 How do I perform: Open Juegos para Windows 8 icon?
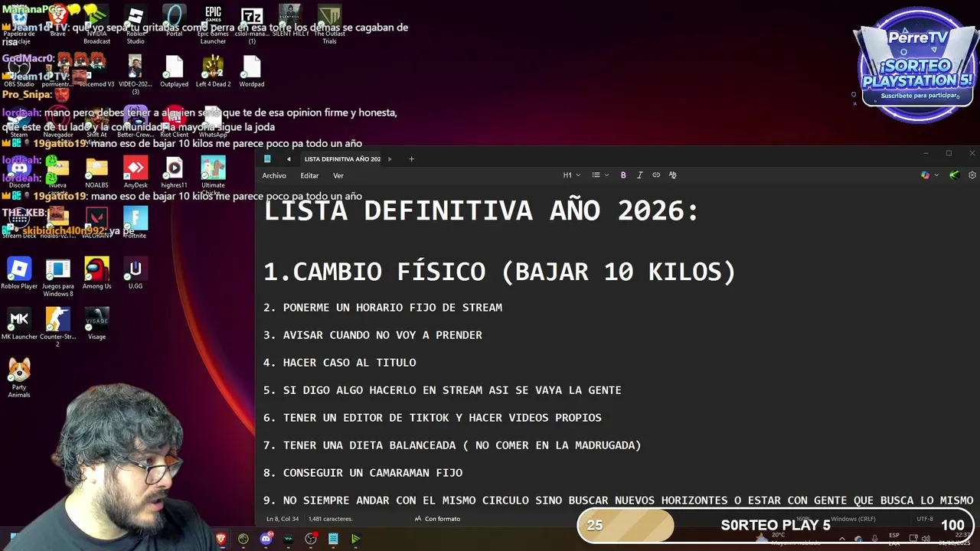pos(58,277)
